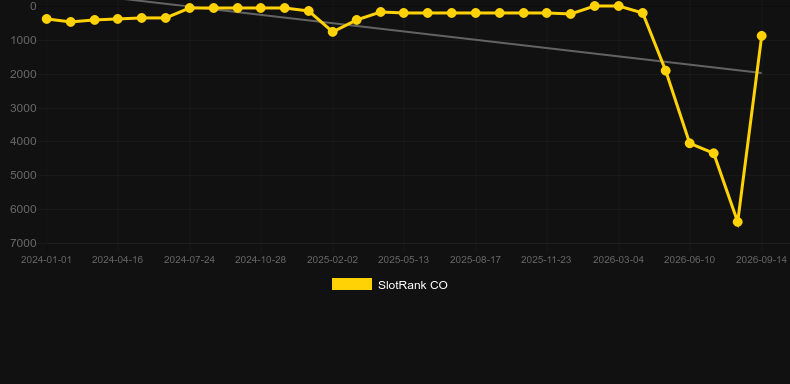Select the data point above 2024-10-28
790x384 pixels.
coord(260,8)
